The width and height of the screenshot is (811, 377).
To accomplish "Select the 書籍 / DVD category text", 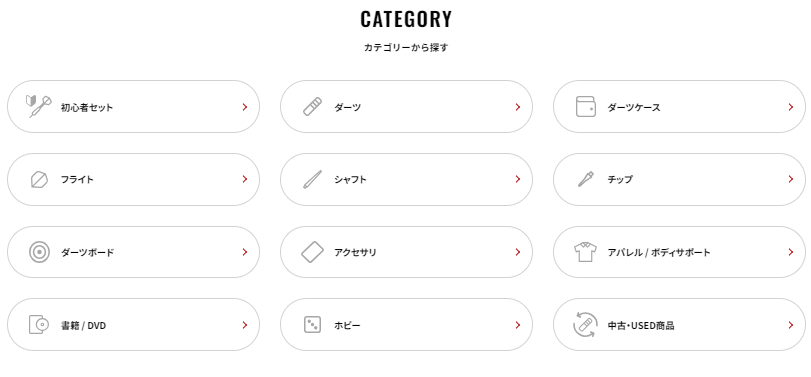I will 83,326.
